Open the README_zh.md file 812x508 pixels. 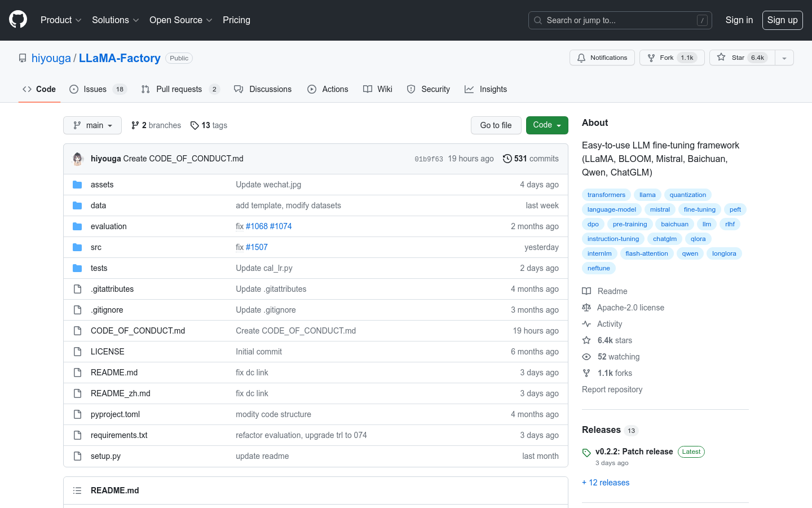121,393
